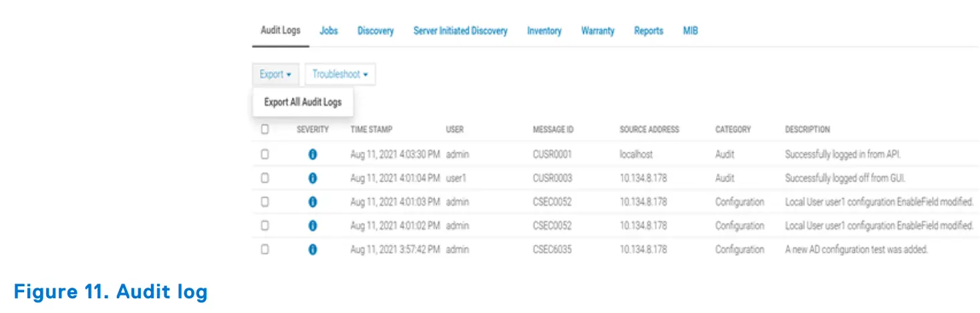Switch to the Jobs tab
Screen dimensions: 980x313
[329, 31]
